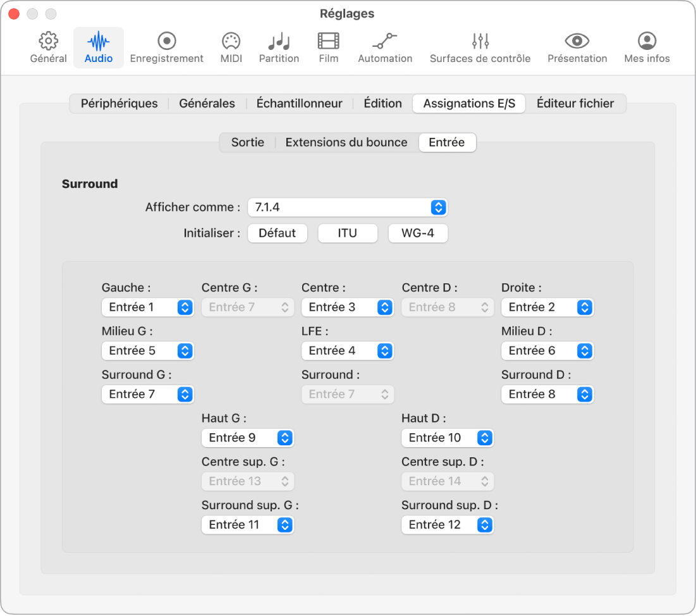Click the Défaut initialize button
The width and height of the screenshot is (696, 616).
coord(278,233)
